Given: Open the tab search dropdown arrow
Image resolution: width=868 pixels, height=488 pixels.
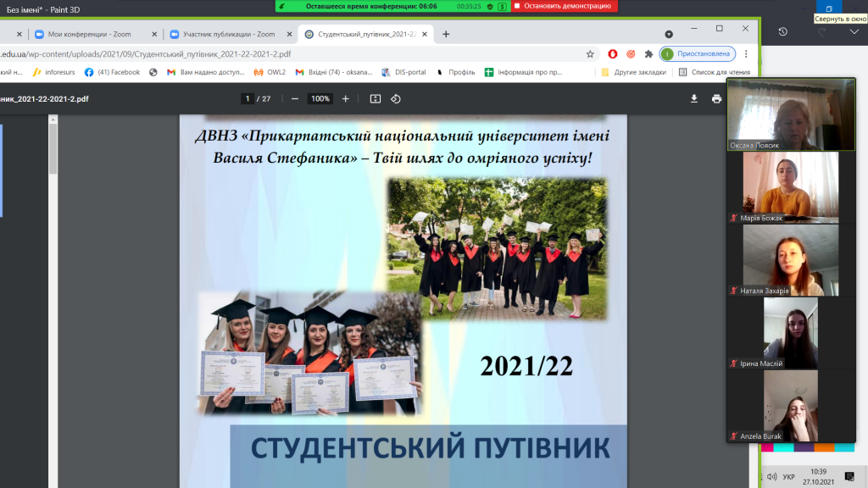Looking at the screenshot, I should [669, 34].
